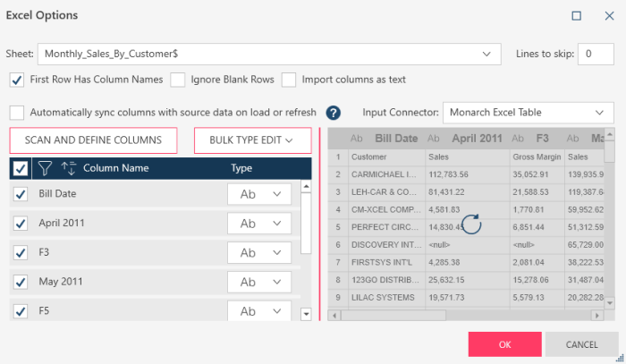Screen dimensions: 626x364
Task: Enable Ignore Blank Rows checkbox
Action: [177, 80]
